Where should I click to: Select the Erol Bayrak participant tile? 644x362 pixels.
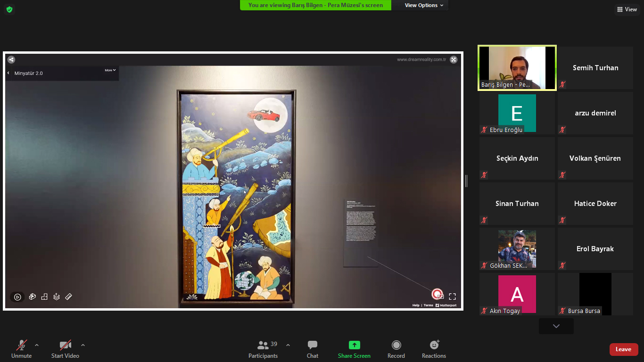pyautogui.click(x=595, y=249)
